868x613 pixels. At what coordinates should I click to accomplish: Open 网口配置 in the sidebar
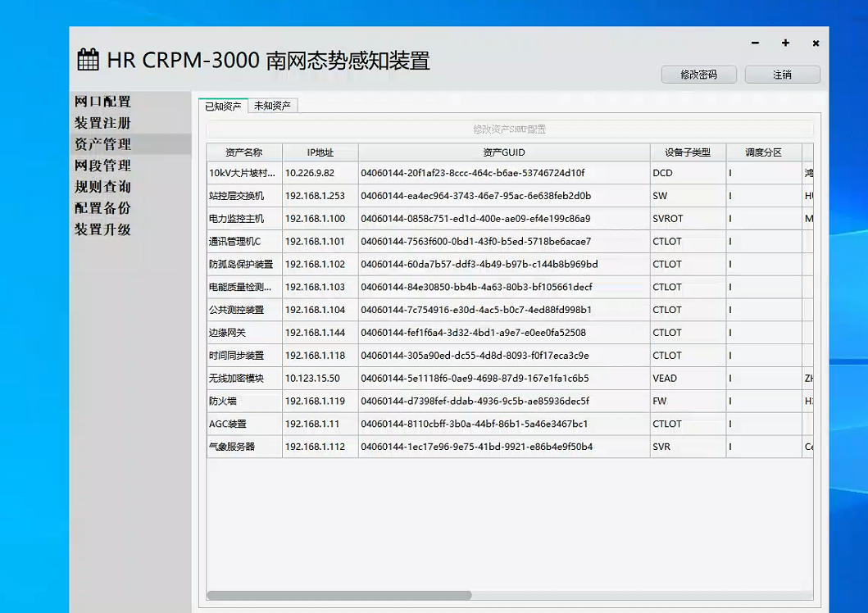point(102,102)
